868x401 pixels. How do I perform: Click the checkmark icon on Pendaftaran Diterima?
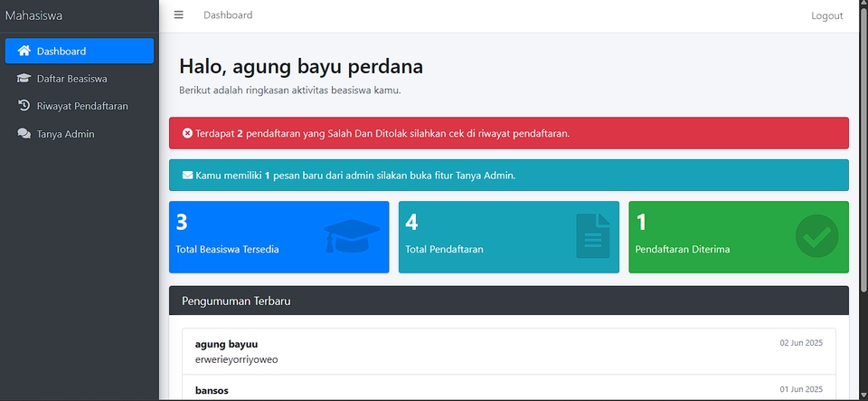816,236
